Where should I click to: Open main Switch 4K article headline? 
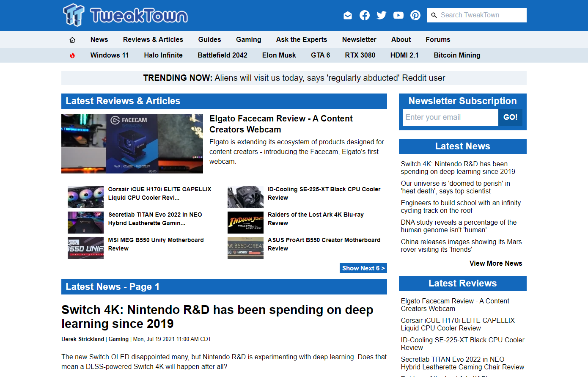coord(217,316)
